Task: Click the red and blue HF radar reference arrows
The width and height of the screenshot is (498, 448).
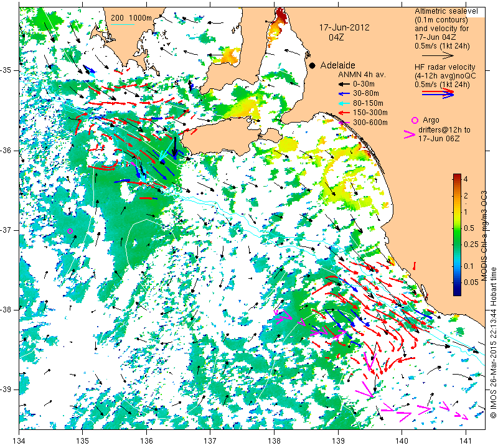Action: tap(438, 93)
